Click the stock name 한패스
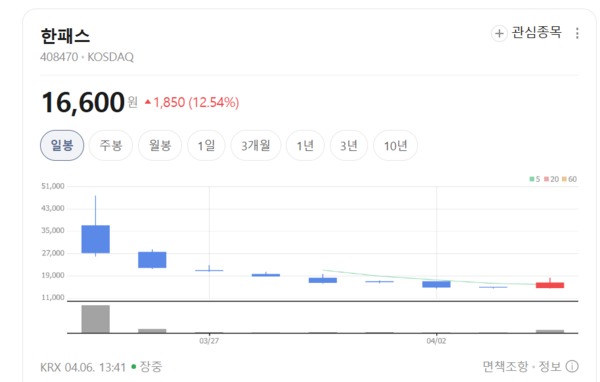600x382 pixels. [x=65, y=36]
